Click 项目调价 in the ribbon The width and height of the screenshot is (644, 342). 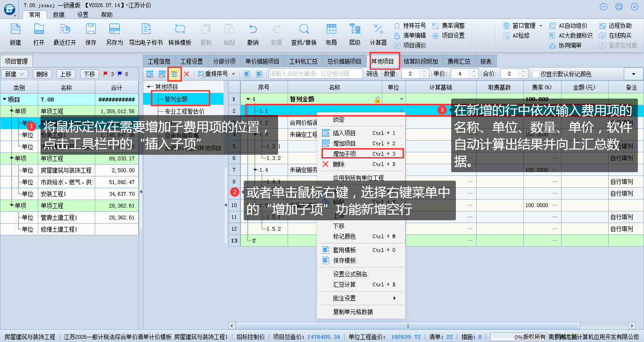click(410, 45)
